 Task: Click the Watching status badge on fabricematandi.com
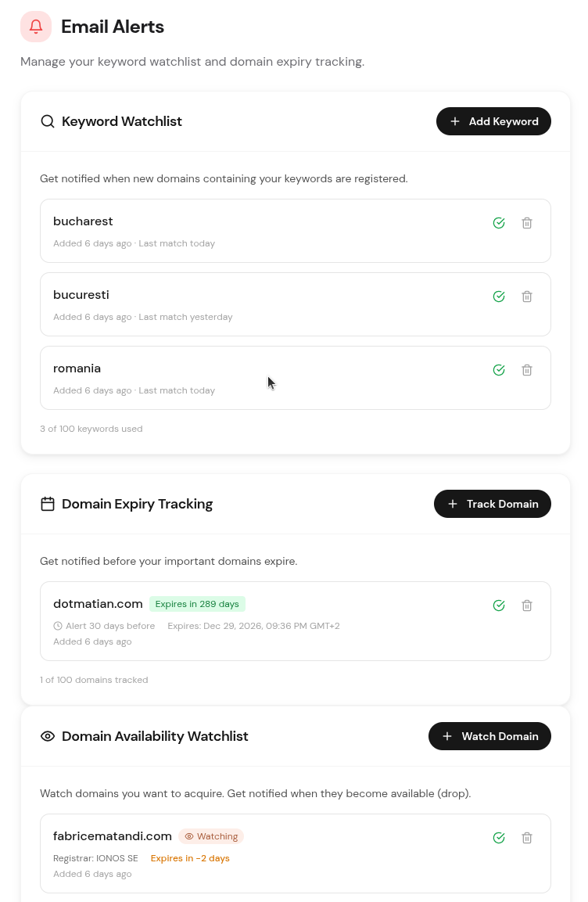(x=211, y=836)
